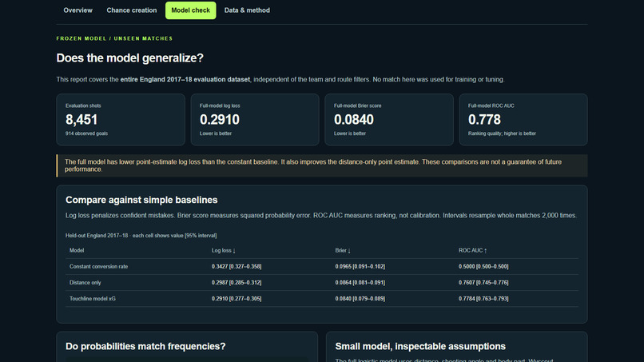The image size is (644, 362).
Task: Click the value 0.2910 [0.277–0.305]
Action: point(237,298)
